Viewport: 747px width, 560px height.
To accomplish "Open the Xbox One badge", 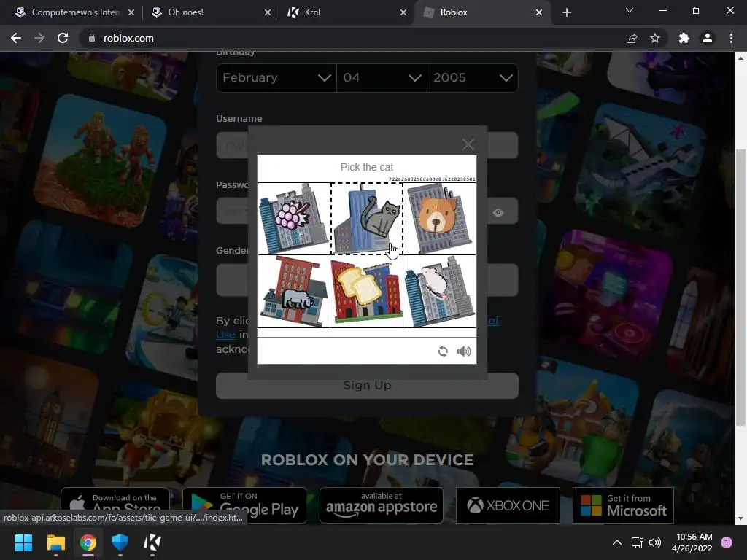I will 508,505.
